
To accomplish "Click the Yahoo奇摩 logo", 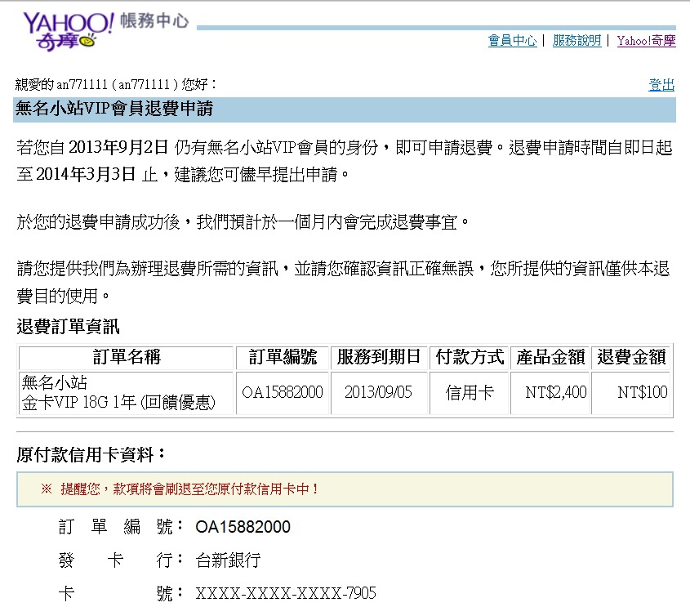I will click(x=69, y=31).
